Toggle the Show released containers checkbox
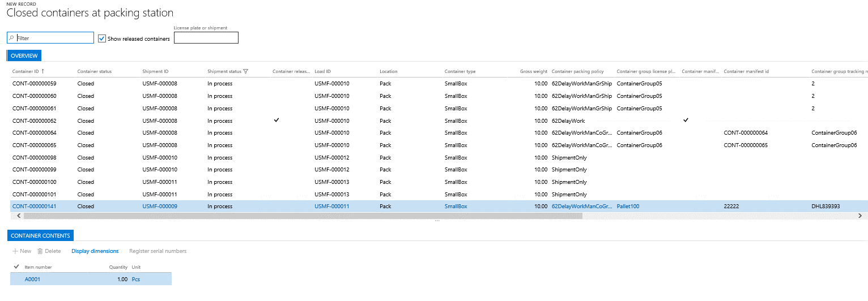This screenshot has height=301, width=868. [x=102, y=38]
